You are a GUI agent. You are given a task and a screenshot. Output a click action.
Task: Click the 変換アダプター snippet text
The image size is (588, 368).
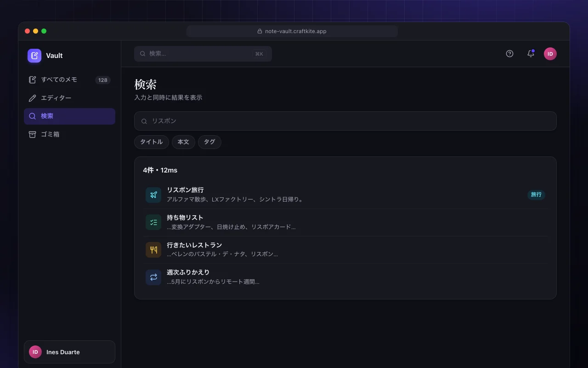pyautogui.click(x=231, y=227)
